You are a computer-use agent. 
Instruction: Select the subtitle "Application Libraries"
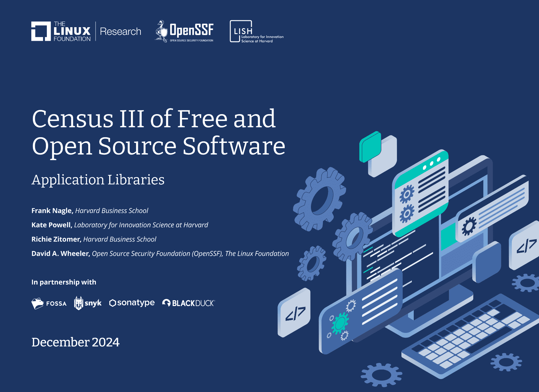tap(98, 180)
